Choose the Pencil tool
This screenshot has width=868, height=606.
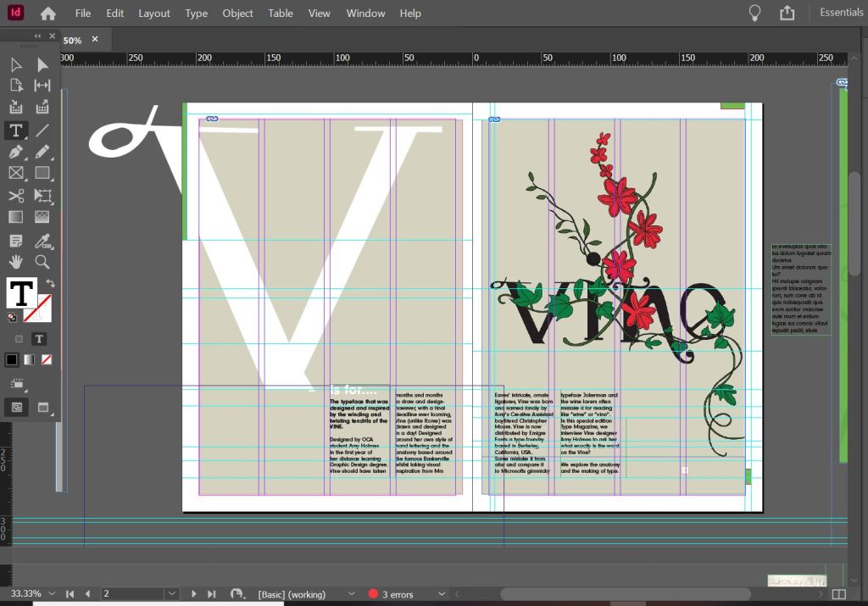point(42,152)
